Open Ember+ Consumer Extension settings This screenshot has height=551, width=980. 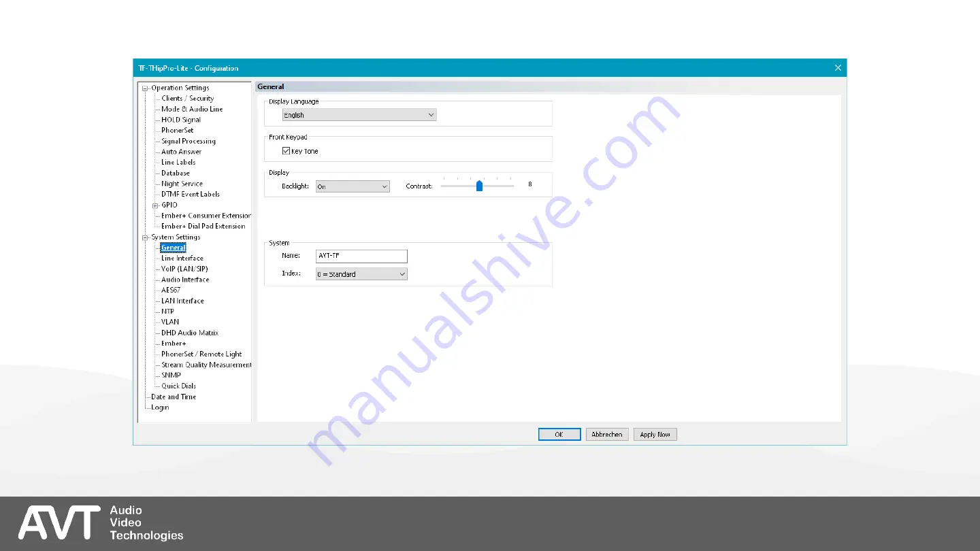(206, 216)
